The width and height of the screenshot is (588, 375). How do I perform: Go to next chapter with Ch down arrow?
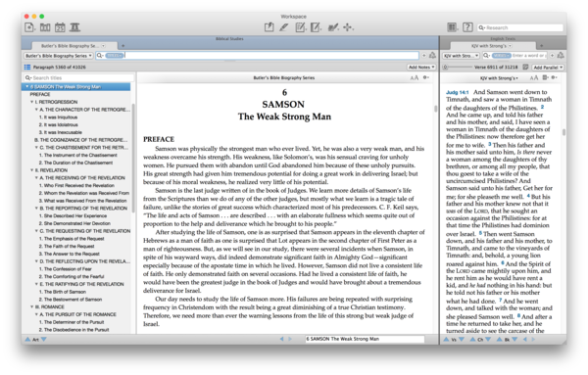tap(488, 340)
